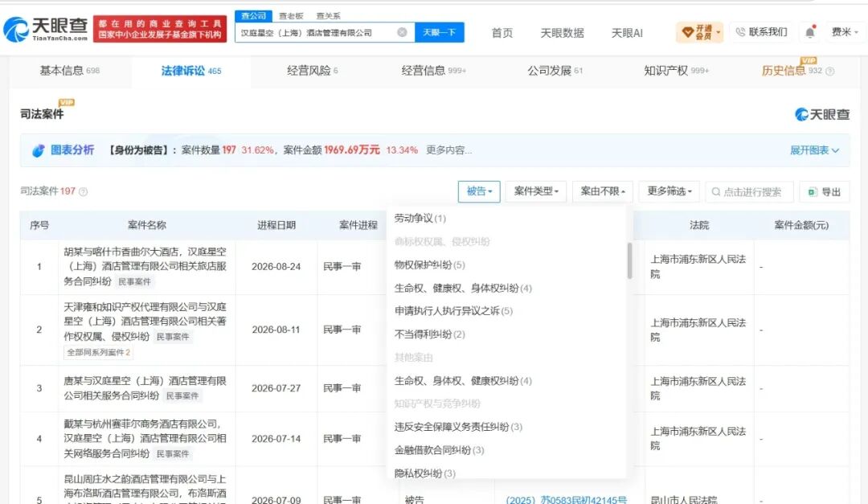This screenshot has height=504, width=868.
Task: Click the help icon beside 历史信息 932
Action: (829, 71)
